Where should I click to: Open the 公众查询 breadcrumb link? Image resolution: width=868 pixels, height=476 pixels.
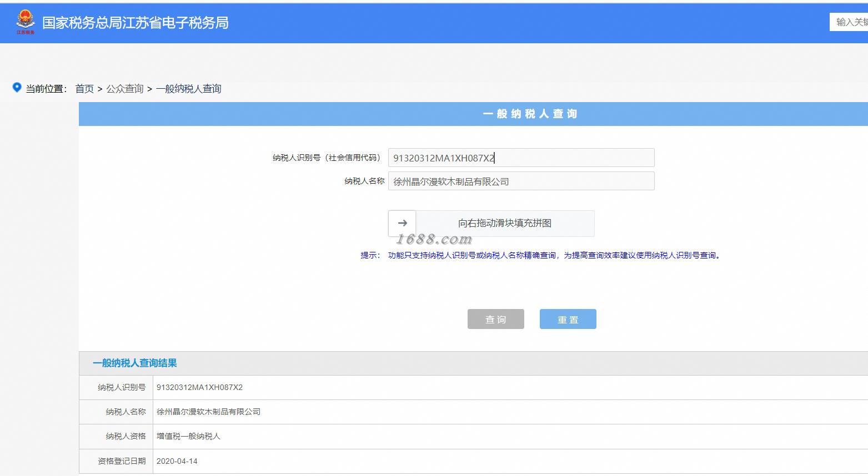coord(125,89)
